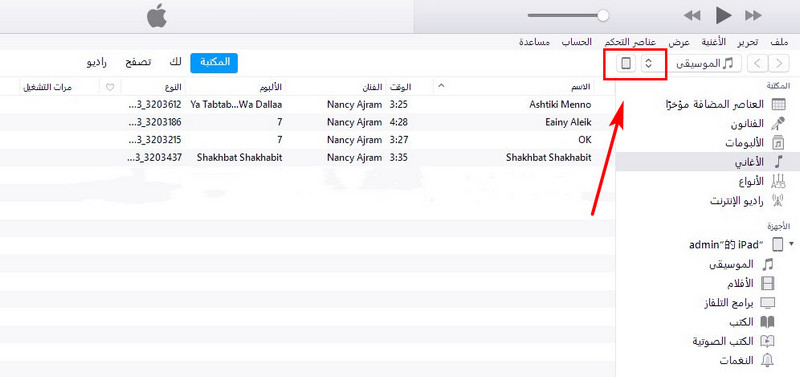Open the عناصر التحكم menu

(x=631, y=43)
